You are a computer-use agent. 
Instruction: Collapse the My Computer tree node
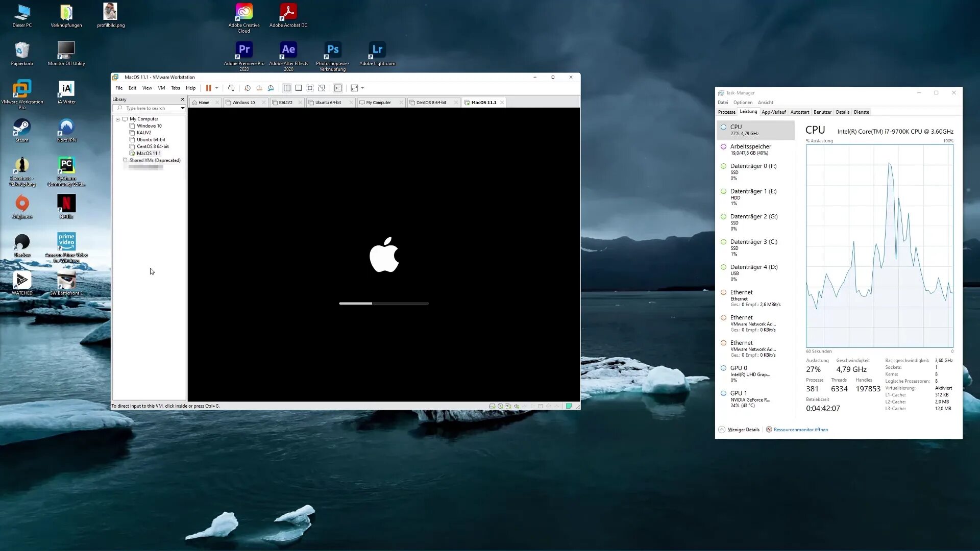click(118, 119)
